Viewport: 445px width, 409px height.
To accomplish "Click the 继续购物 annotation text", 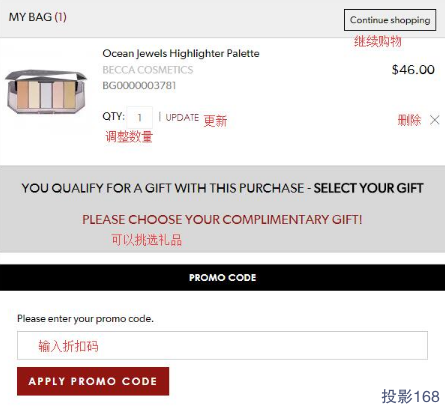I will 378,41.
